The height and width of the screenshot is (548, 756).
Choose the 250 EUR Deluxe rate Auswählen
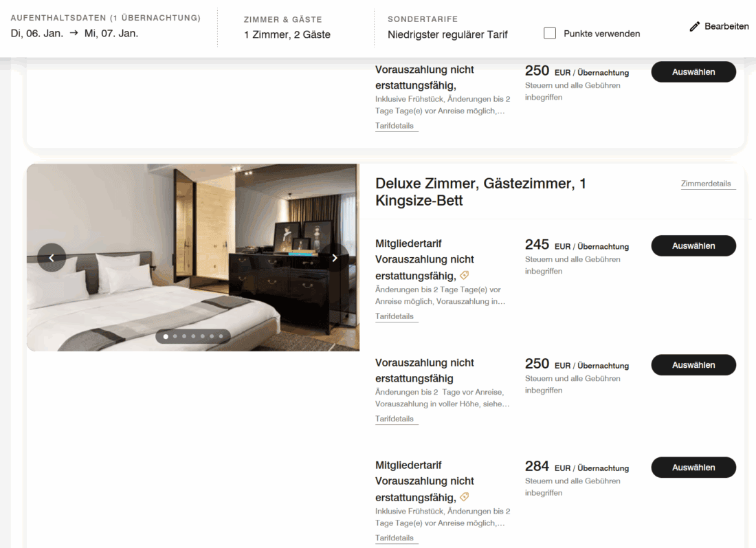pyautogui.click(x=693, y=365)
